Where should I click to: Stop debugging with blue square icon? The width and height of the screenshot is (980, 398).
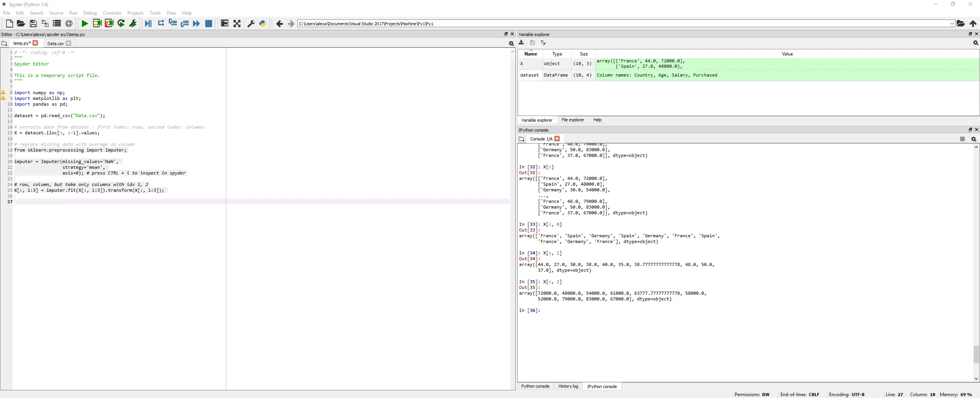point(209,24)
